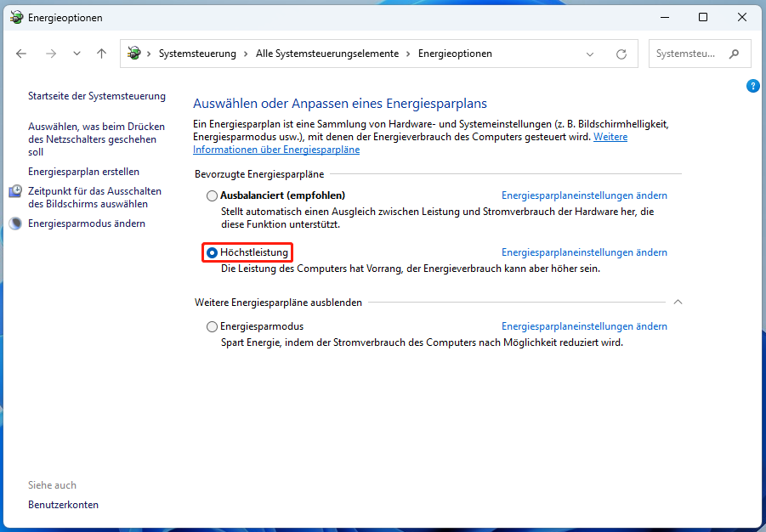Change plan settings for Höchstleistung
766x532 pixels.
pyautogui.click(x=584, y=252)
